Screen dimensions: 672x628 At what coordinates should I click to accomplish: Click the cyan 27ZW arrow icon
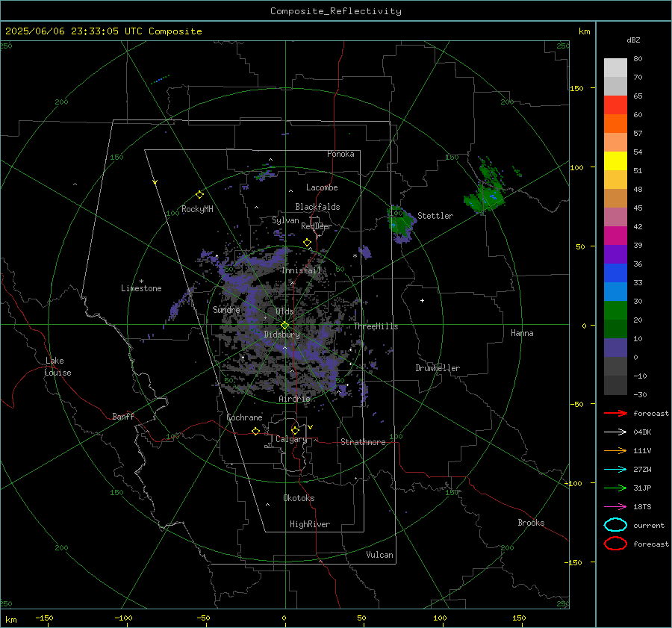(615, 470)
